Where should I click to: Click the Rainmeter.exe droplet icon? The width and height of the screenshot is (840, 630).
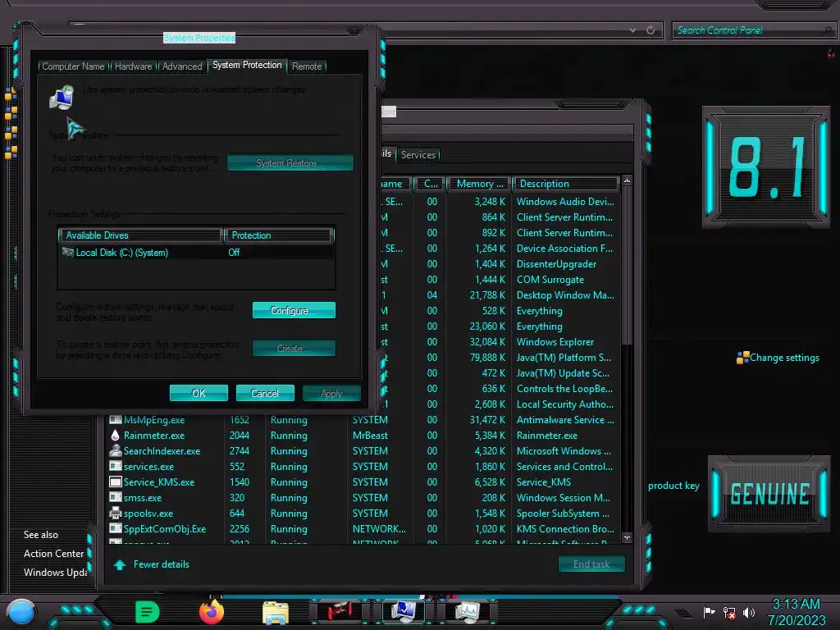(115, 435)
